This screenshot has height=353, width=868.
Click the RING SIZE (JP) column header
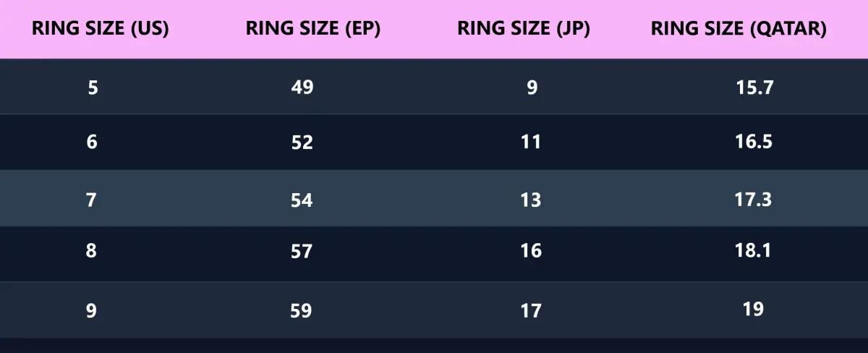[524, 29]
